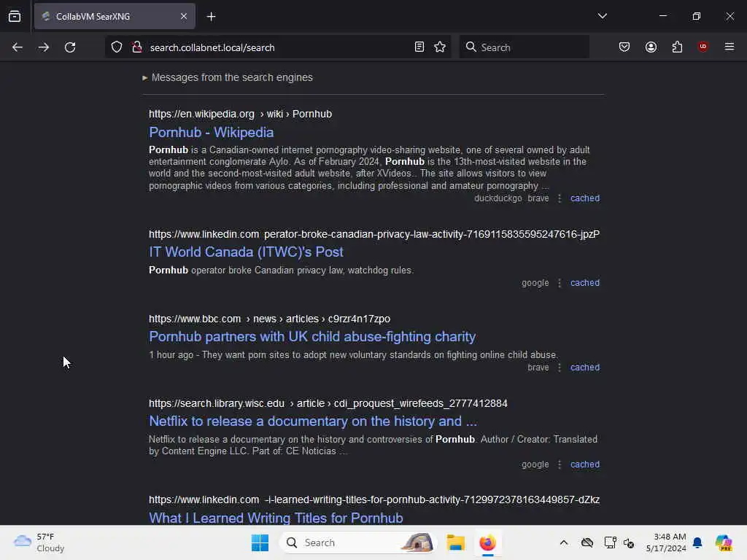
Task: Close the CollabVM SearXNG tab
Action: [184, 17]
